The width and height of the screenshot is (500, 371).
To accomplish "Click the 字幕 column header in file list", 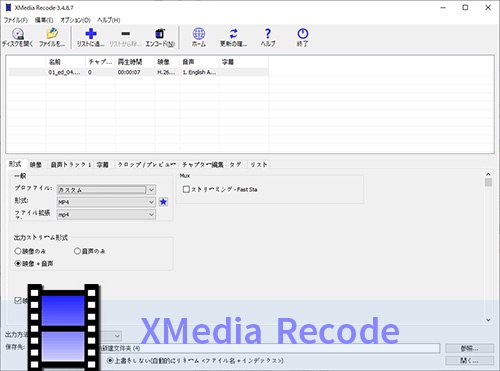I will [x=244, y=62].
